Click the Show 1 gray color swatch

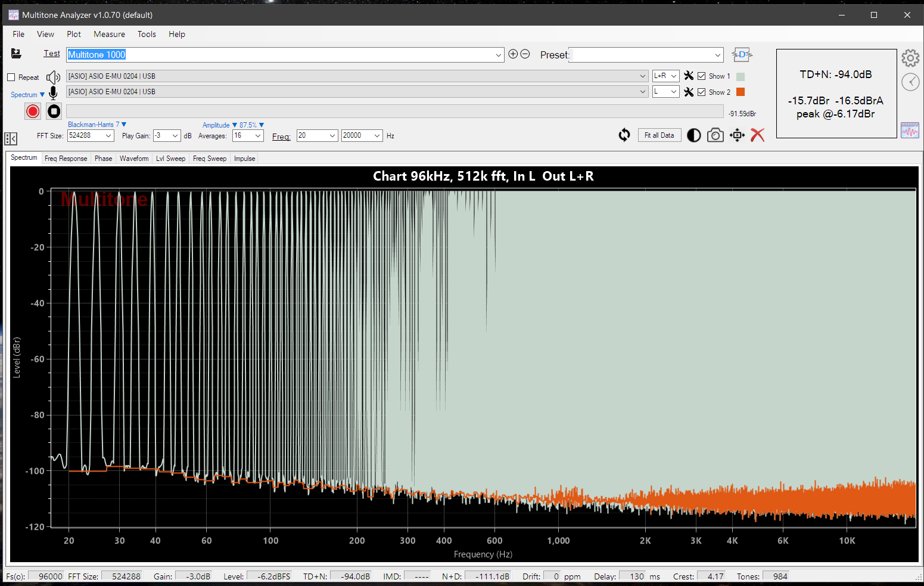point(741,76)
